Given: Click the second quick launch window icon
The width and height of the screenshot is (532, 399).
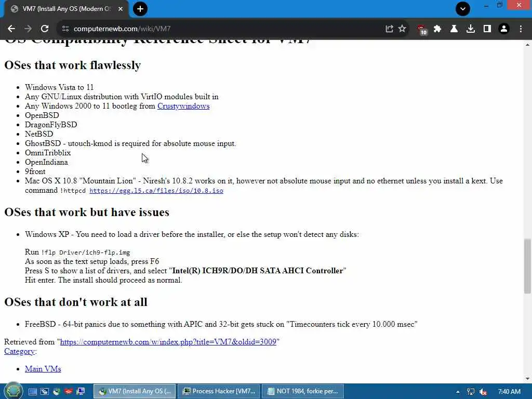Looking at the screenshot, I should tap(45, 392).
